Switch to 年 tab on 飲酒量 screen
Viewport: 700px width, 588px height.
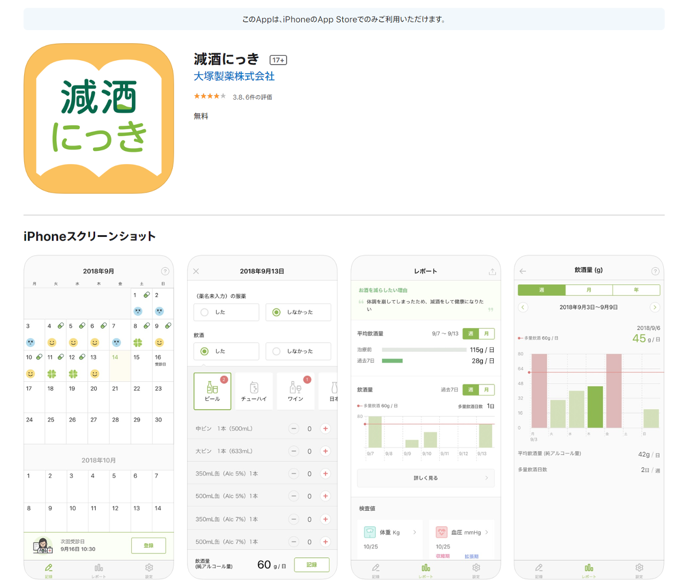(636, 290)
